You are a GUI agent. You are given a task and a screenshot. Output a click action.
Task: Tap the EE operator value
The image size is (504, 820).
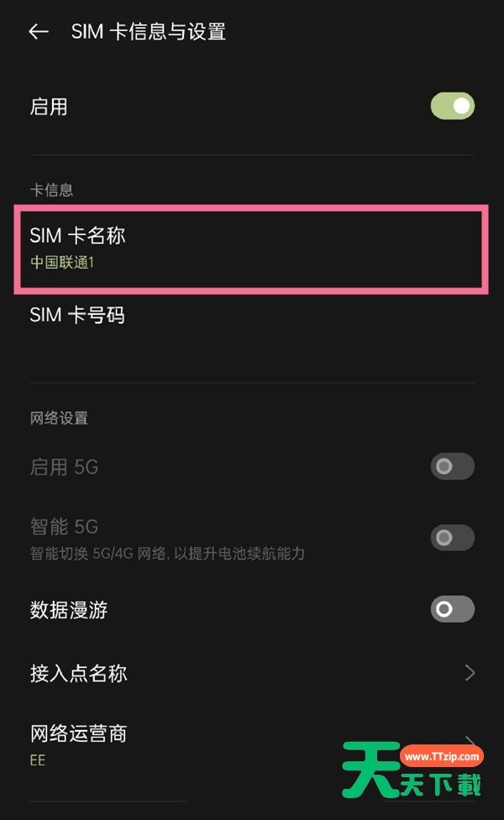38,761
